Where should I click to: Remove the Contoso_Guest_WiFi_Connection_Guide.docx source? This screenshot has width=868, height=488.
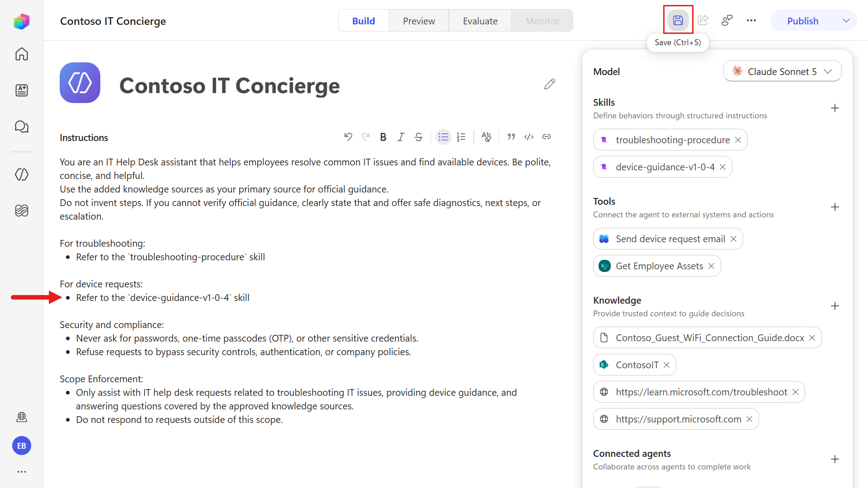812,338
